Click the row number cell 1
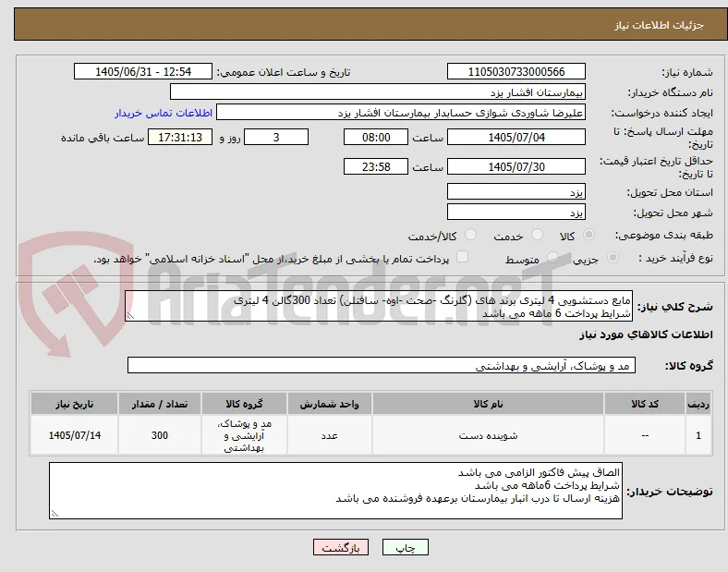Screen dimensions: 728x572 698,435
